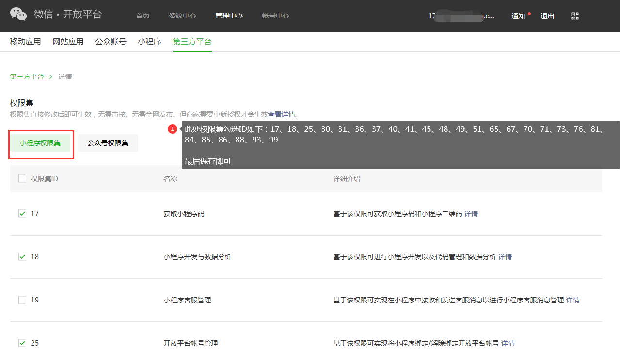This screenshot has height=364, width=620.
Task: Open 管理中心 in top navigation
Action: click(229, 16)
